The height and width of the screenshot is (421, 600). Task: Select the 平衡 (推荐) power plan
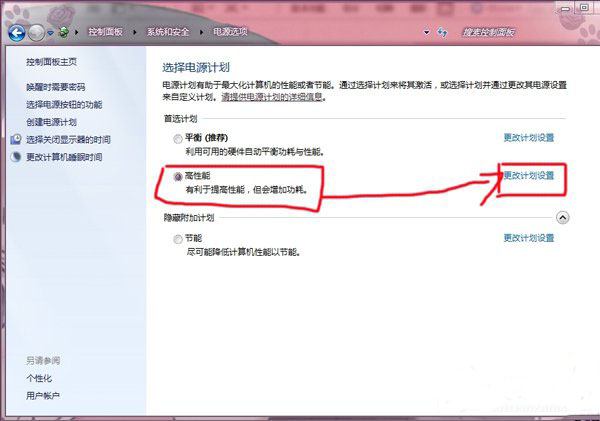(x=178, y=137)
